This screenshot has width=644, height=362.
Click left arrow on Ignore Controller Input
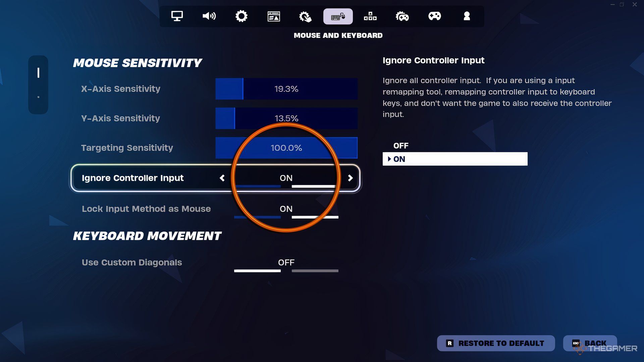(x=222, y=178)
